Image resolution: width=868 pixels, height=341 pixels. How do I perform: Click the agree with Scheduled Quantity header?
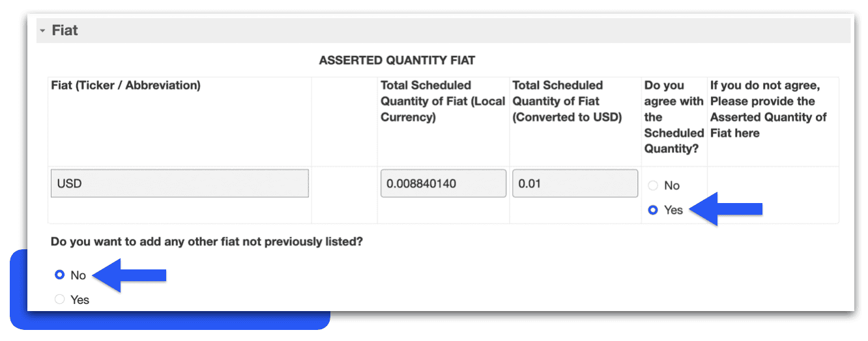coord(674,117)
